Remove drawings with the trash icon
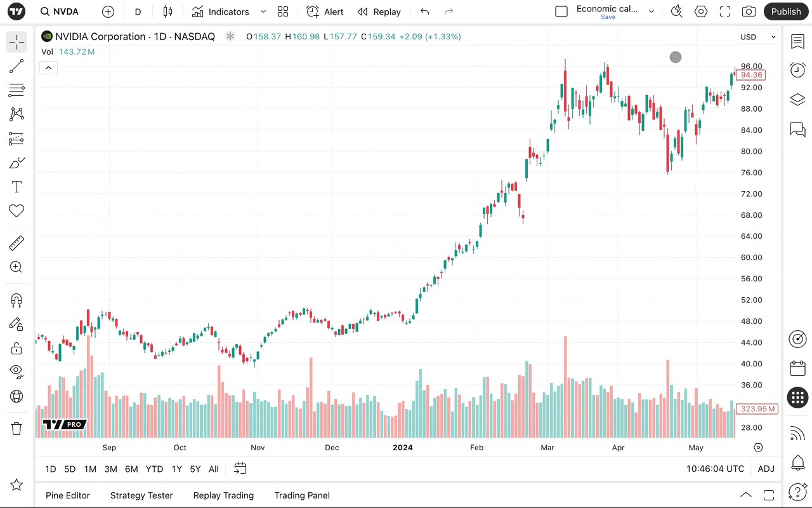The image size is (812, 508). click(x=16, y=429)
